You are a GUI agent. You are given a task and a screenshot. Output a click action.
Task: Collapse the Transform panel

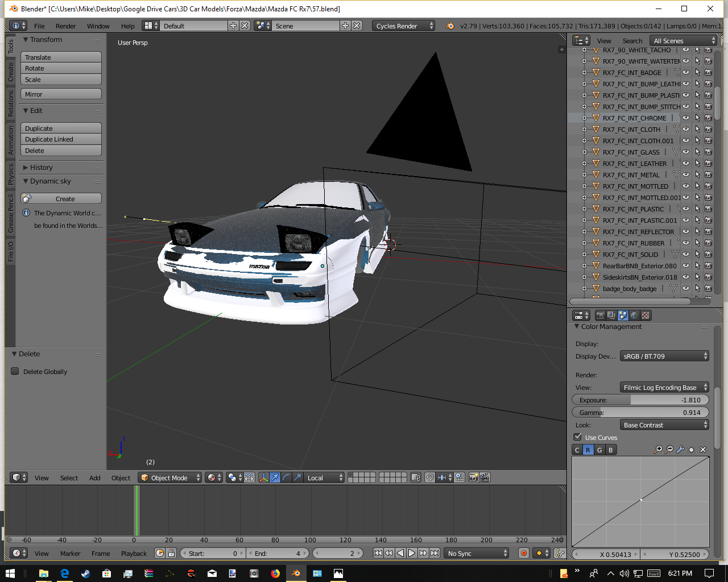coord(26,40)
